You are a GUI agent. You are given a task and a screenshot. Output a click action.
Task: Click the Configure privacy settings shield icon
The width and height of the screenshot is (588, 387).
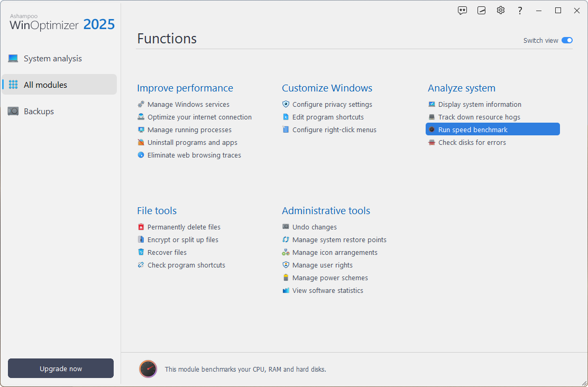[286, 105]
